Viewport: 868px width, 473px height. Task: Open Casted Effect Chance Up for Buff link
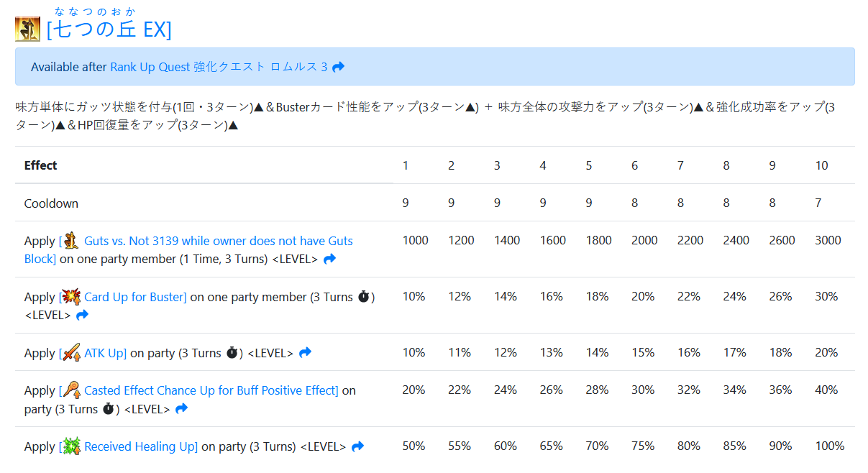[211, 390]
